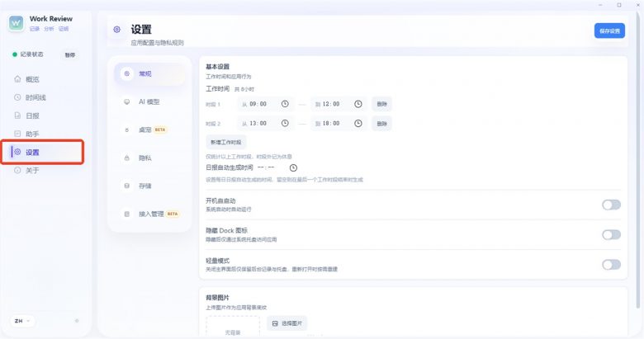Maximize the Work Review window
The width and height of the screenshot is (644, 339).
(x=619, y=5)
